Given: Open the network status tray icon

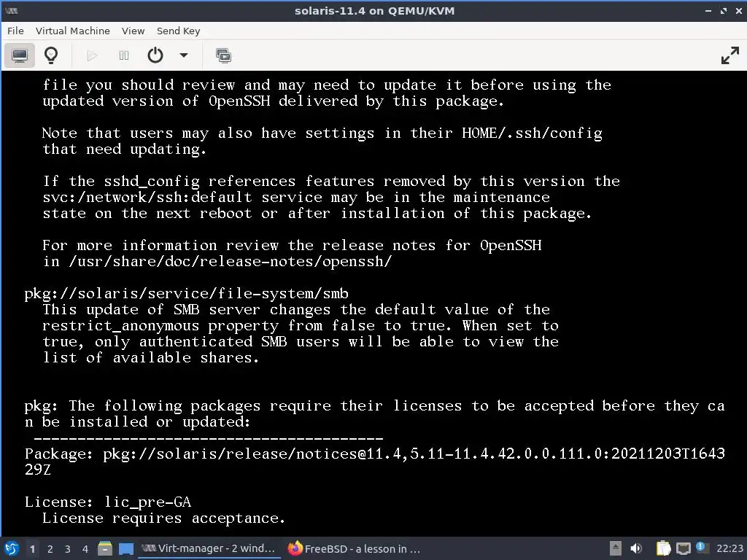Looking at the screenshot, I should point(684,549).
